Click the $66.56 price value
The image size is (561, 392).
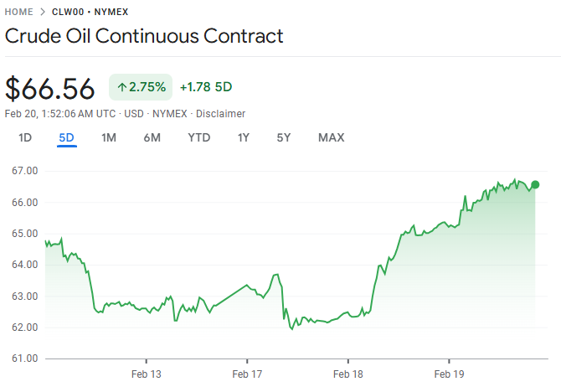pos(52,88)
